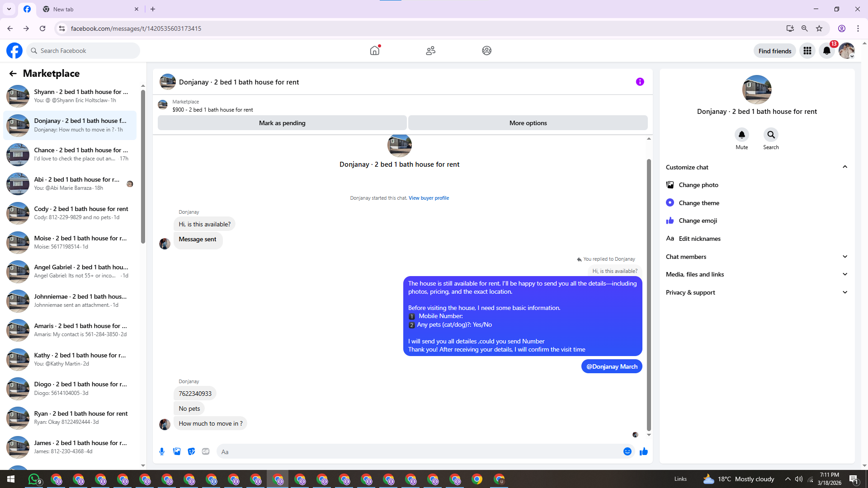The width and height of the screenshot is (868, 488).
Task: Go to the Facebook Home tab
Action: point(375,51)
